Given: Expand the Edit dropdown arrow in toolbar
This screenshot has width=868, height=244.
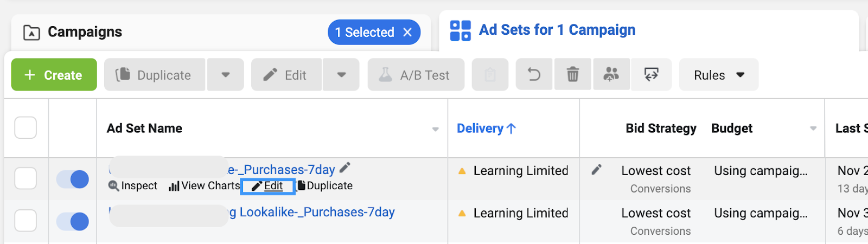Looking at the screenshot, I should [x=341, y=75].
